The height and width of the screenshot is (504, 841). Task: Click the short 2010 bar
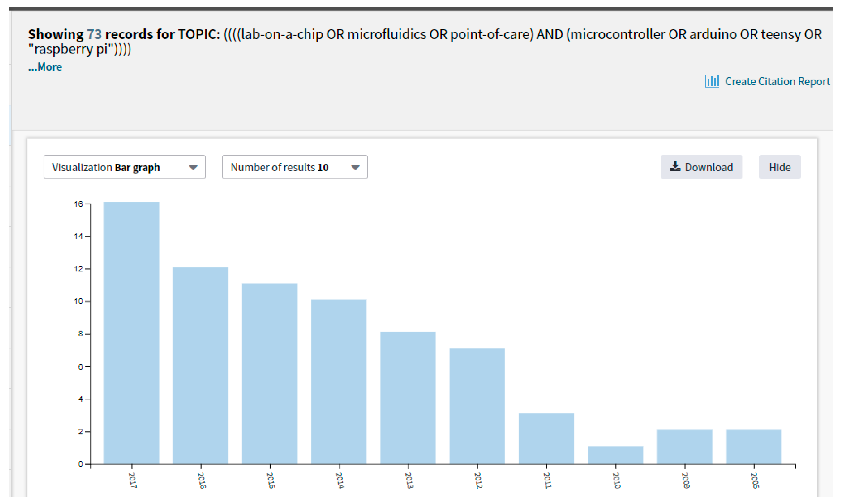pyautogui.click(x=615, y=455)
